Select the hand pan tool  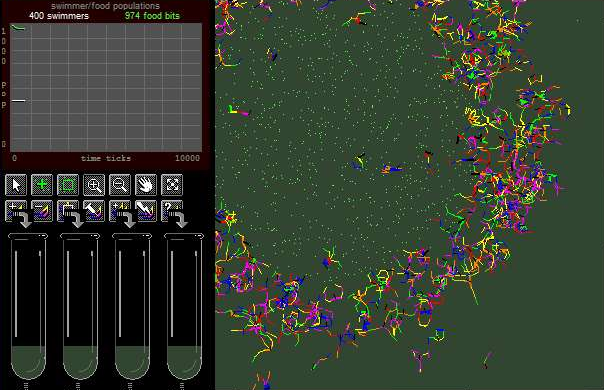(146, 185)
